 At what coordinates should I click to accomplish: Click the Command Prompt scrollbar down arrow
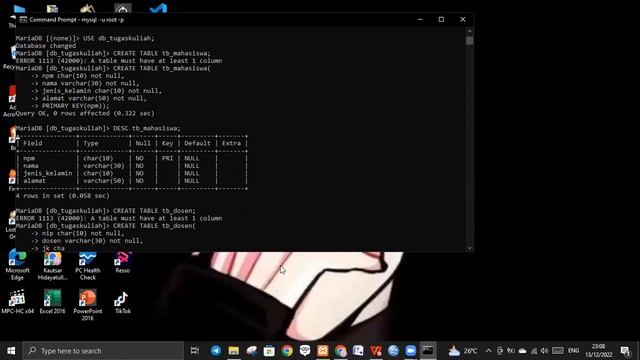click(470, 248)
